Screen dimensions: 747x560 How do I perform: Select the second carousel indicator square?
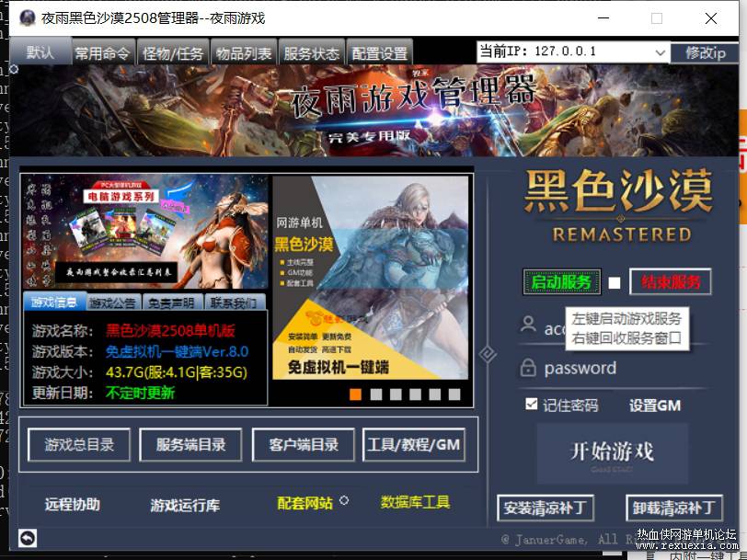tap(376, 394)
